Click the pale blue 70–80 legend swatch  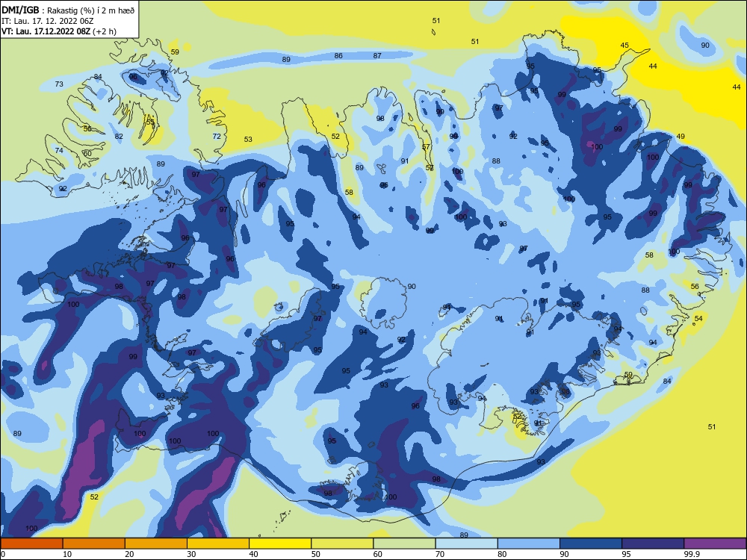click(466, 544)
